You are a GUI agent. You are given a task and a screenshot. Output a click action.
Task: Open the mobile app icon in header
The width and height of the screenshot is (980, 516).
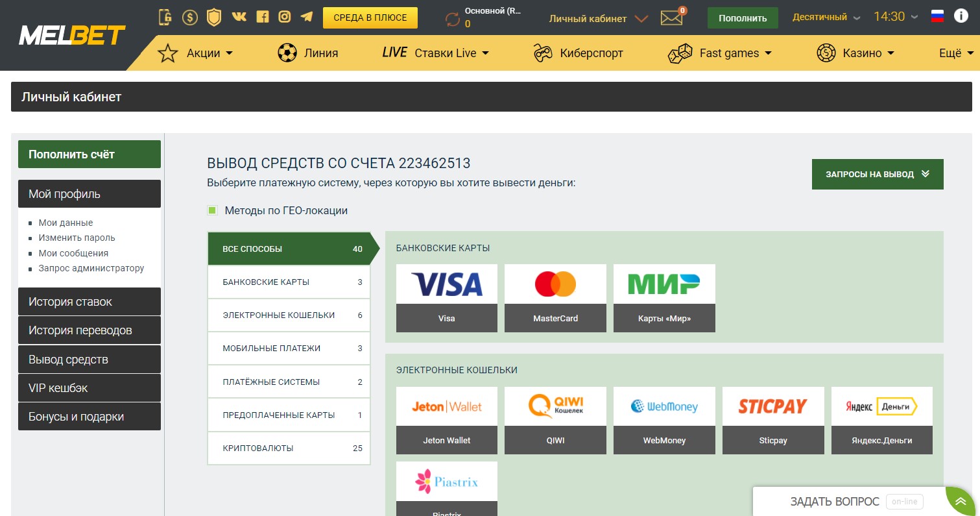click(166, 17)
